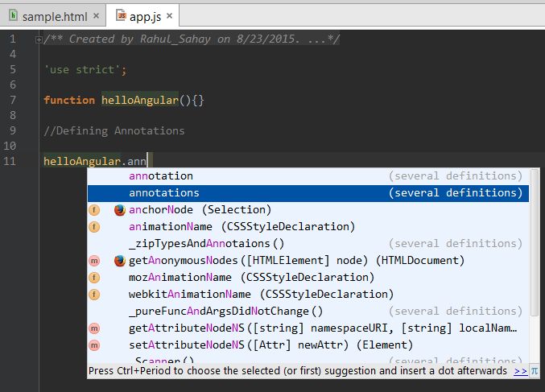Choose the anchorNode (Selection) suggestion
Viewport: 545px width, 392px height.
click(308, 210)
